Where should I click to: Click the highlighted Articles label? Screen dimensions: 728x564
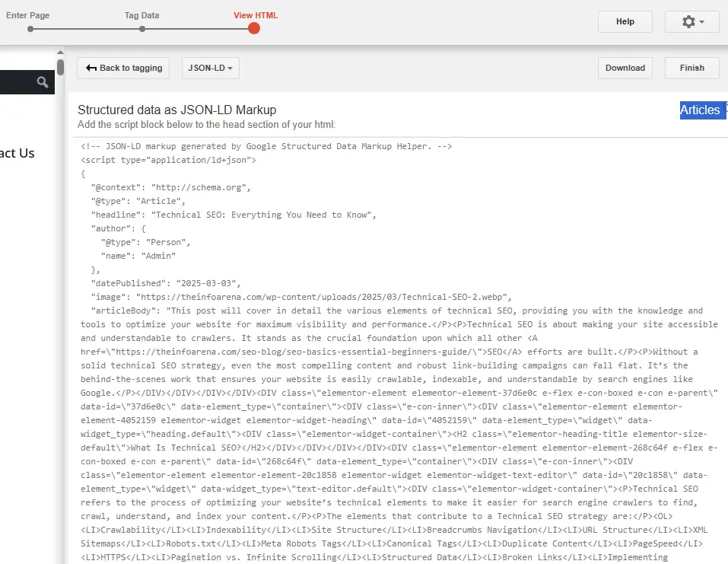point(700,110)
